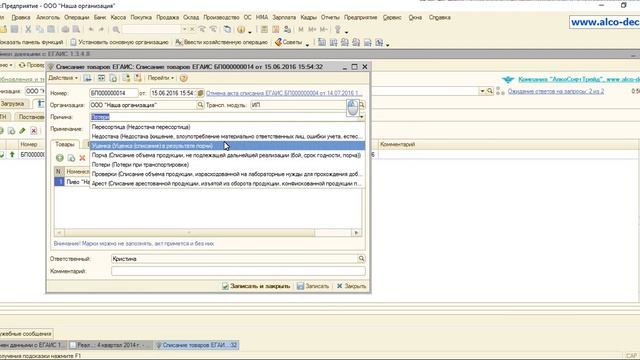Click Закрыть button in document footer
Viewport: 640px width, 360px height.
tap(351, 286)
